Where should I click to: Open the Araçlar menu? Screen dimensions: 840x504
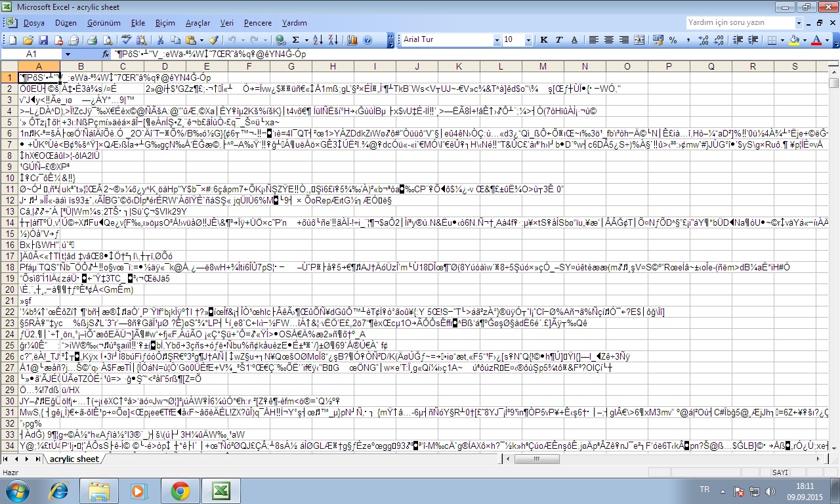point(198,23)
